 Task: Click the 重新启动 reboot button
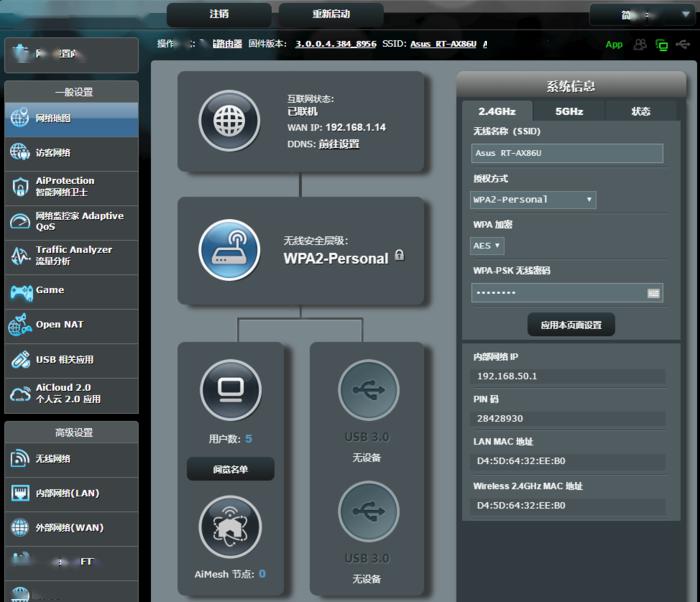click(331, 14)
